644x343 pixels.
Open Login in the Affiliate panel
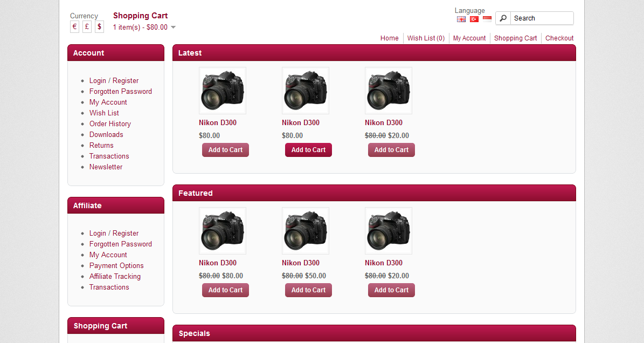98,234
